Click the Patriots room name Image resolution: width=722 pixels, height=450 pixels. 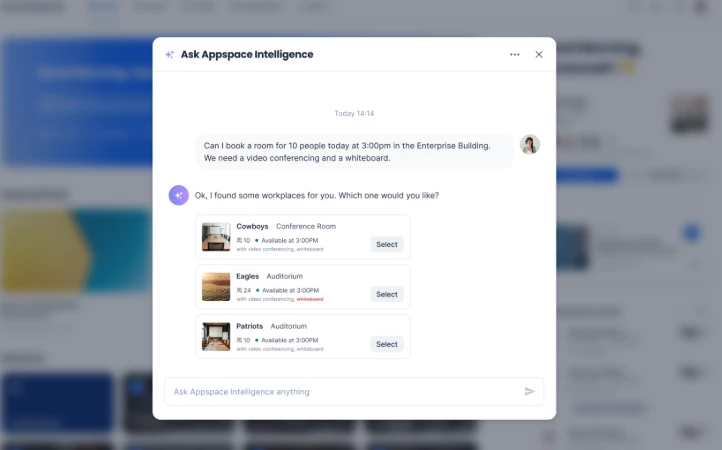click(x=250, y=326)
